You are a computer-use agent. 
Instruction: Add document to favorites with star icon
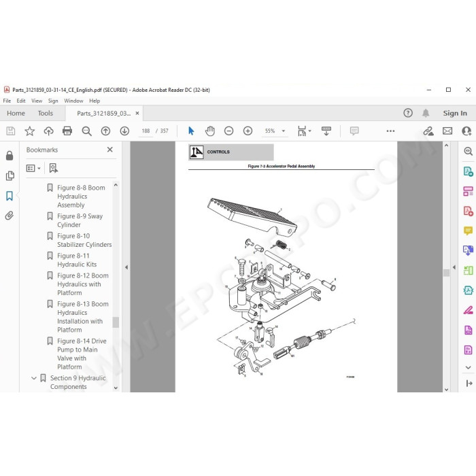coord(29,131)
